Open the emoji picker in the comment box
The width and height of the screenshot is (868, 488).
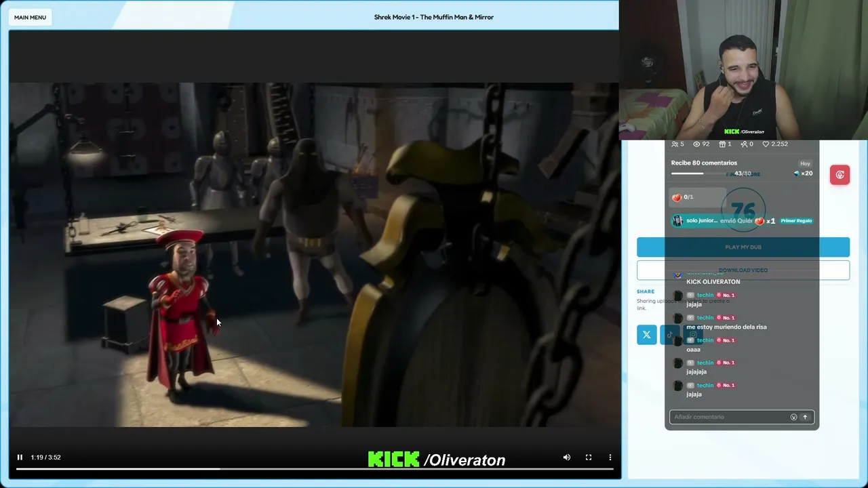[793, 417]
